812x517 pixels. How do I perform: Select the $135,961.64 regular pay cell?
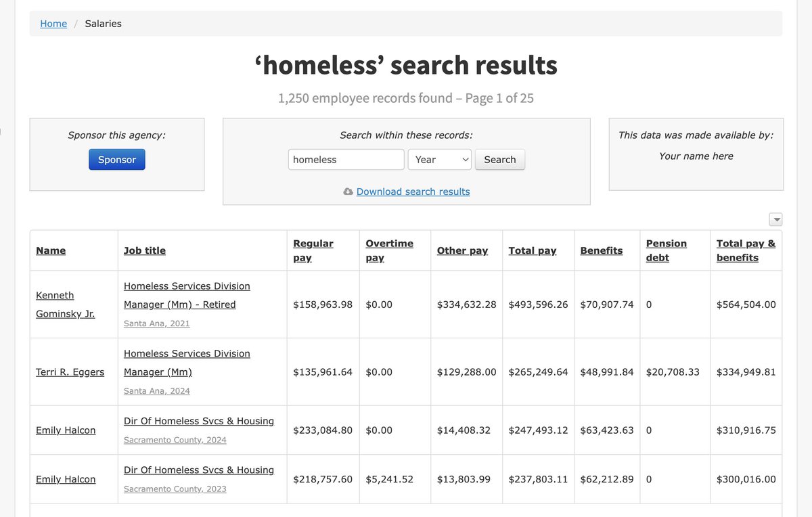(323, 372)
